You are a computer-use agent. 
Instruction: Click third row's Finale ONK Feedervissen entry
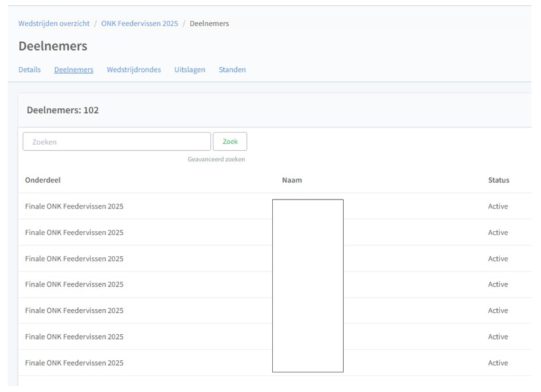coord(74,259)
